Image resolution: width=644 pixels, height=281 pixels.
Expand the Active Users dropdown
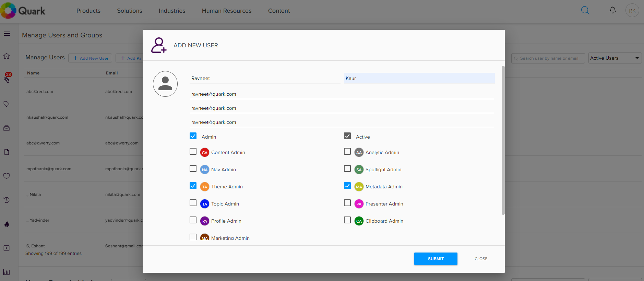615,58
